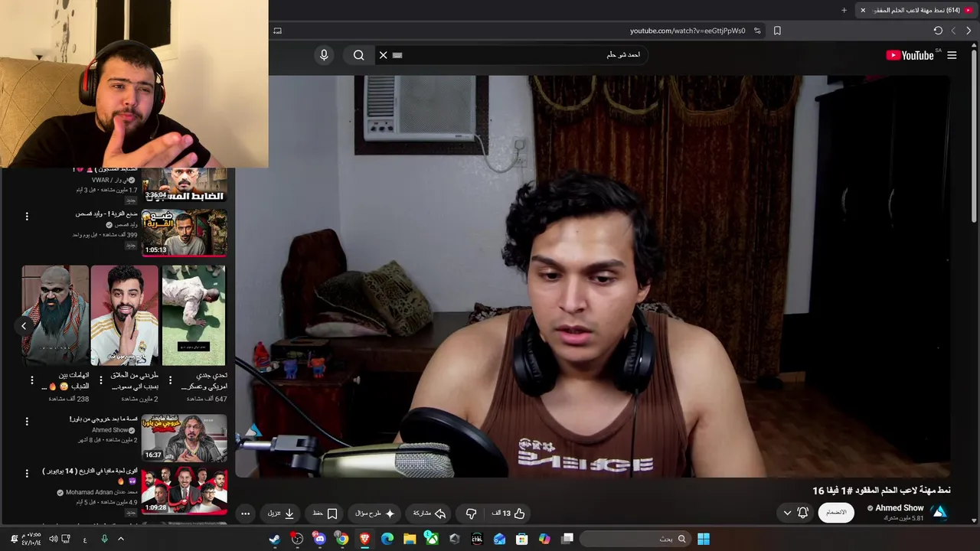Play the 16:37 Ahmed Show recommended video

(x=184, y=439)
